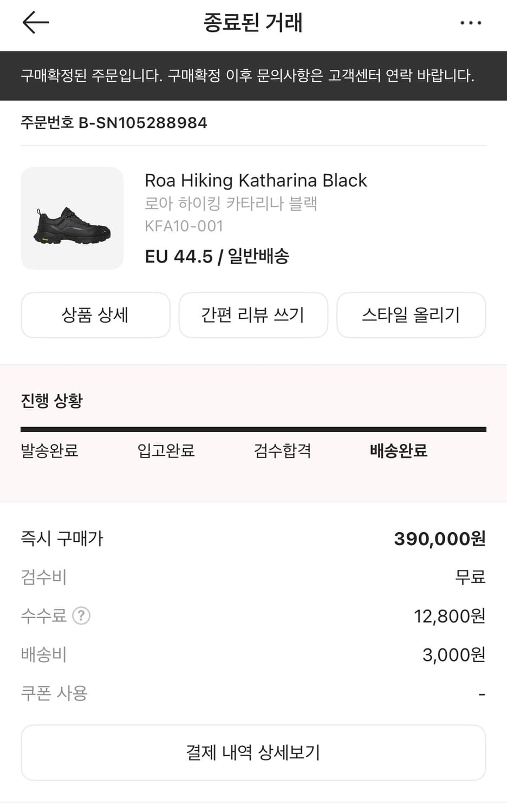Image resolution: width=507 pixels, height=812 pixels.
Task: Tap the back arrow icon
Action: click(36, 23)
